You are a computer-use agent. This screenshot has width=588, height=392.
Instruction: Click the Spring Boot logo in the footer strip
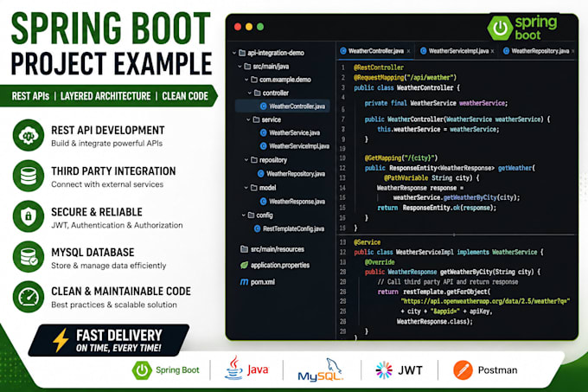(x=142, y=370)
